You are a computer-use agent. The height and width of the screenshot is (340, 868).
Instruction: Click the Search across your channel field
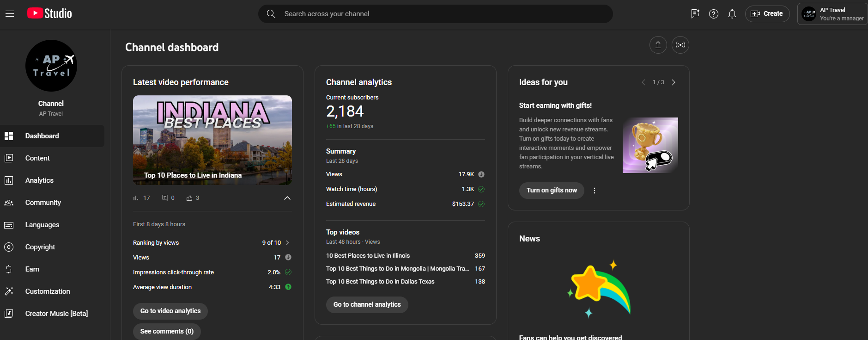(x=436, y=14)
